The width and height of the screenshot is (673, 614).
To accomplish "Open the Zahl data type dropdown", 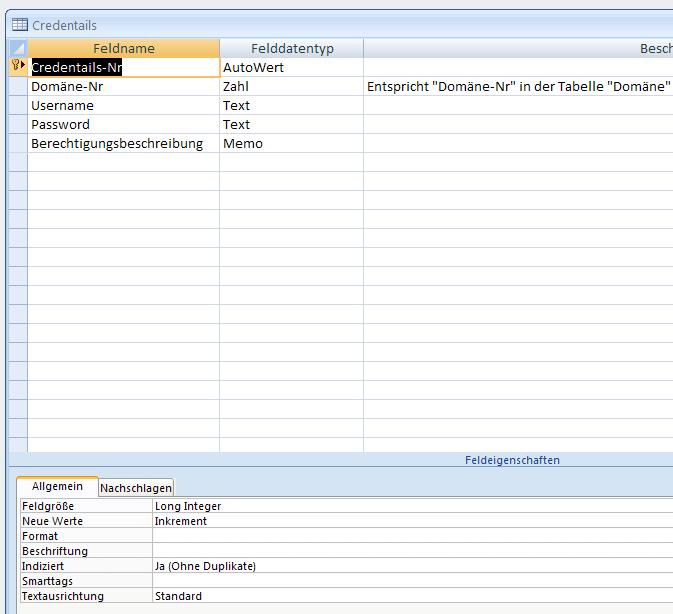I will (x=291, y=86).
